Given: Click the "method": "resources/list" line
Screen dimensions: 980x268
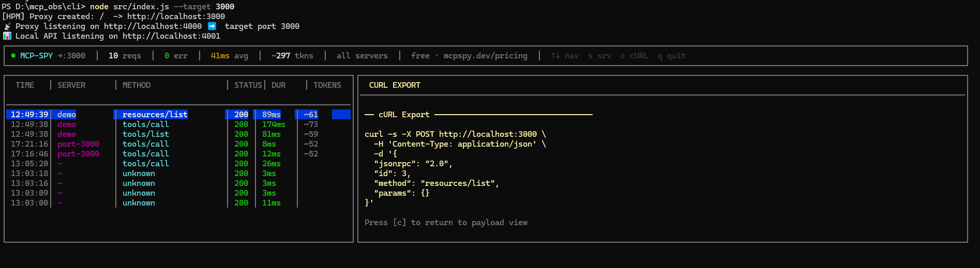Looking at the screenshot, I should pyautogui.click(x=436, y=183).
